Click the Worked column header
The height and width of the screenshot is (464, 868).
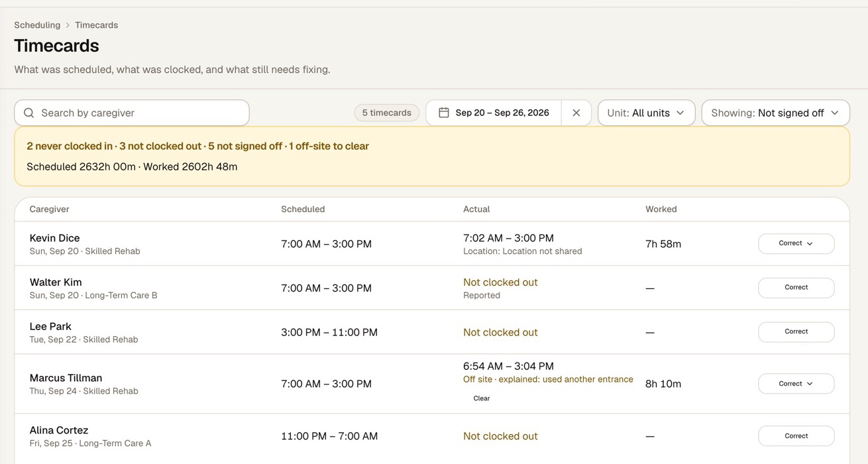coord(661,209)
